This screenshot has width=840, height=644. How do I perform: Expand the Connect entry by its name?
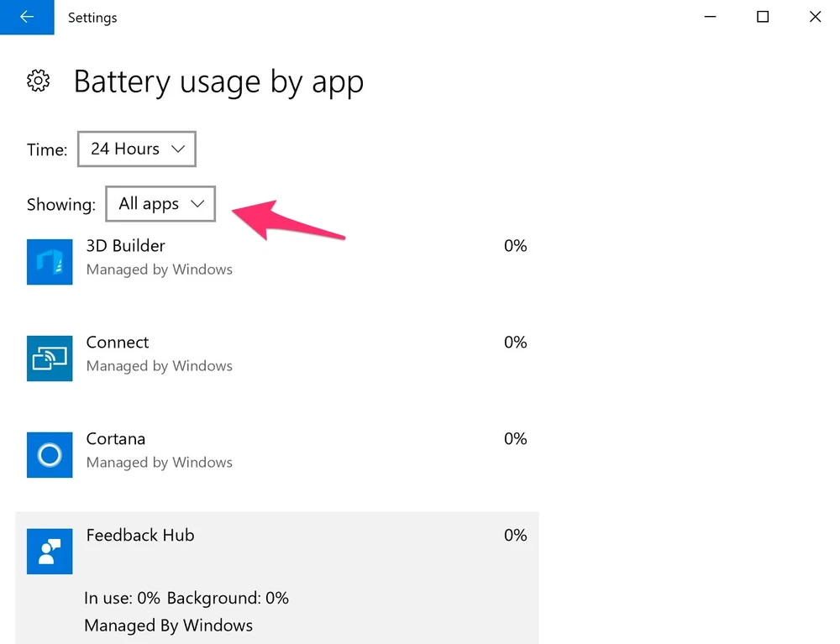[118, 343]
